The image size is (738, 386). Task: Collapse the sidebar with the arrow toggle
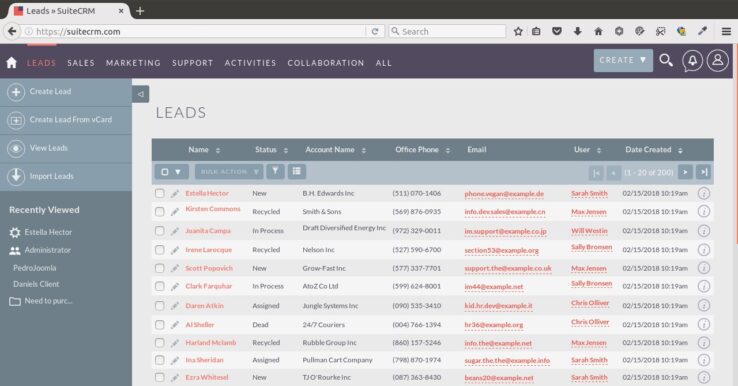coord(140,94)
